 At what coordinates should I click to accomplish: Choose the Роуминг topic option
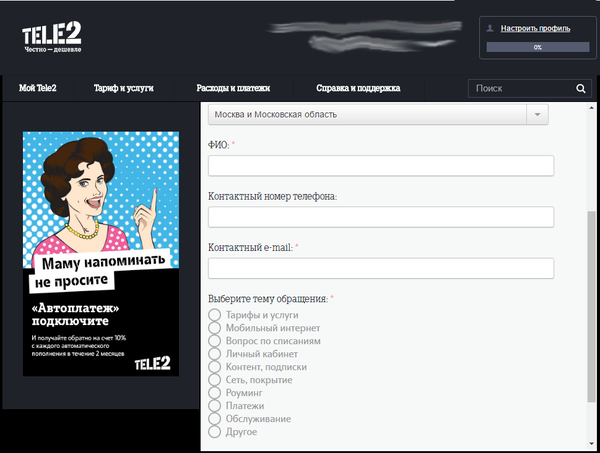click(215, 393)
